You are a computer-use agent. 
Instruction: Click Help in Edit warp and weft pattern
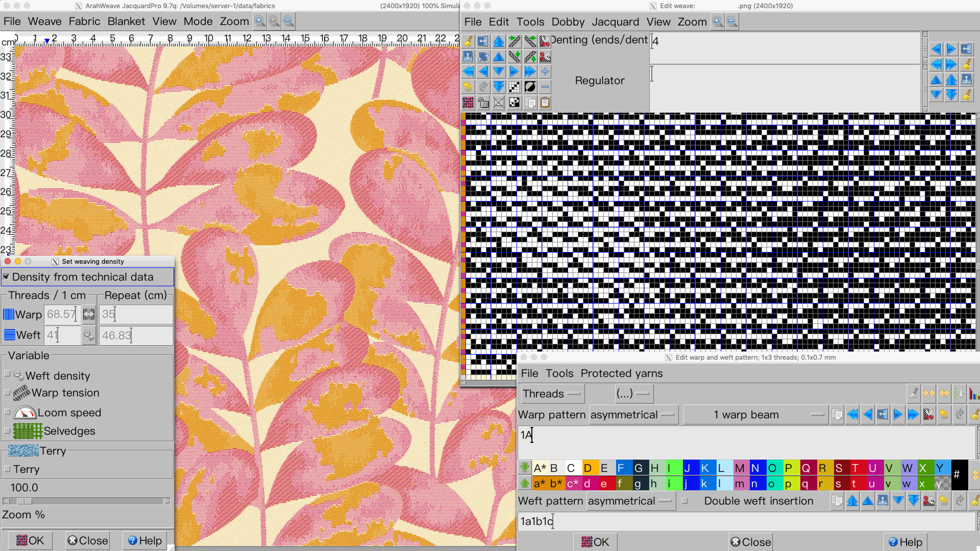tap(905, 542)
